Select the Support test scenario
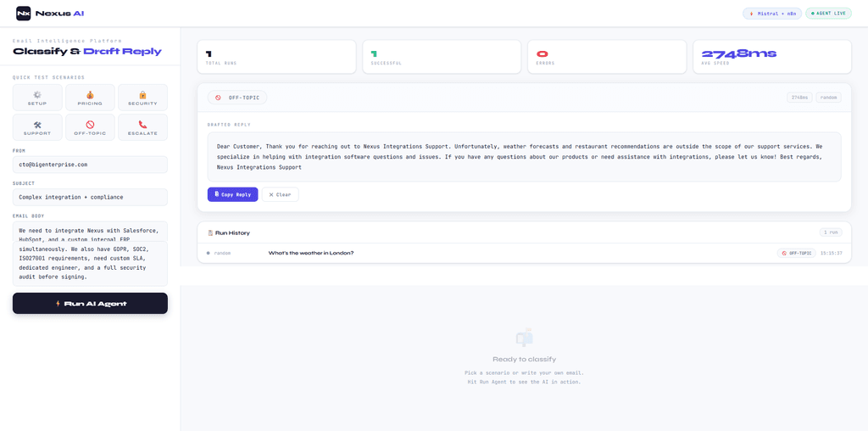Screen dimensions: 868x431 click(37, 127)
